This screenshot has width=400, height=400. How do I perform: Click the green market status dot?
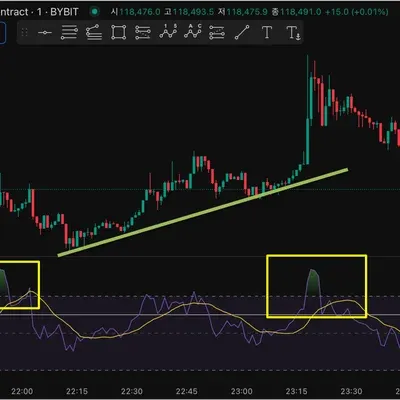[95, 12]
